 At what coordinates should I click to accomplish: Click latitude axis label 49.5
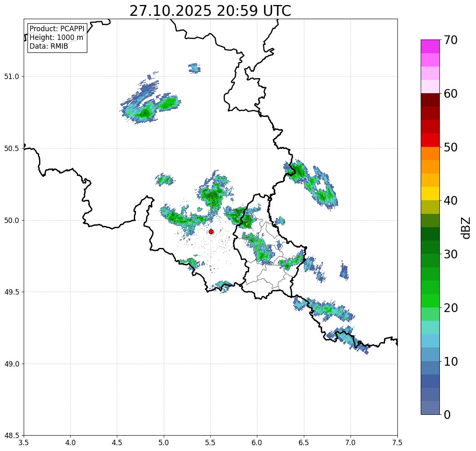(x=12, y=292)
